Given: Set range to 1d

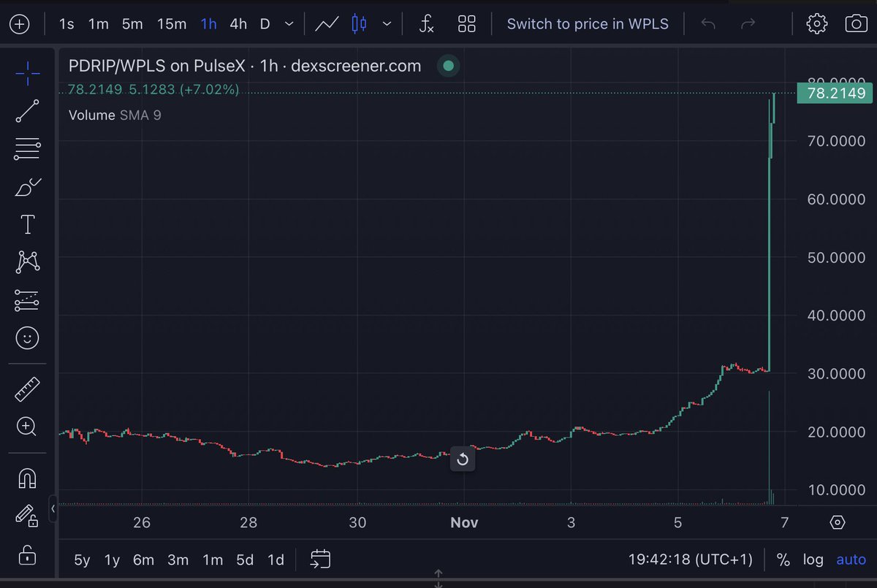Looking at the screenshot, I should point(276,560).
